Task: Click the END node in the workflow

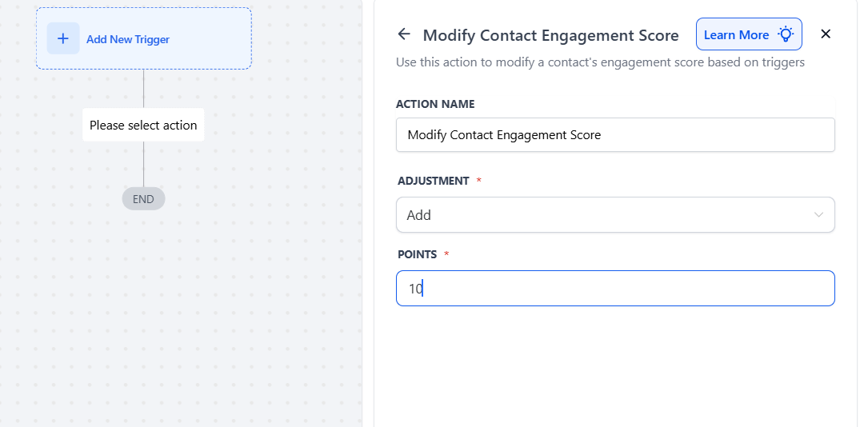Action: coord(143,199)
